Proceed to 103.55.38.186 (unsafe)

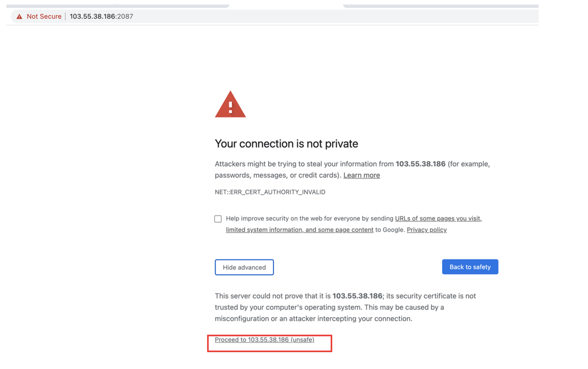coord(264,340)
